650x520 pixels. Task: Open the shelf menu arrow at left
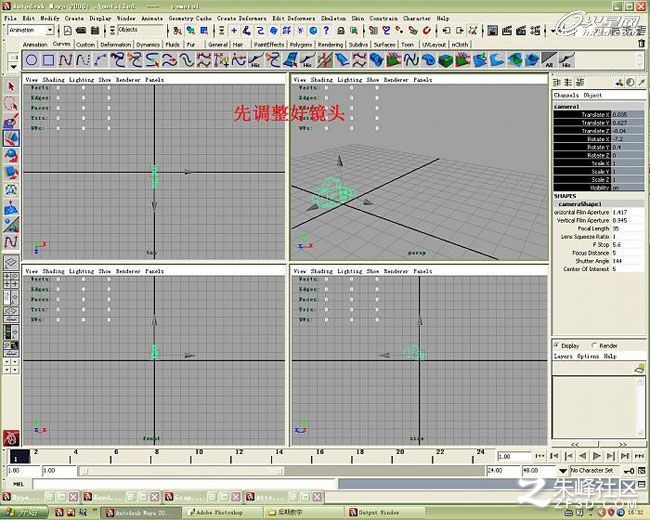[x=13, y=66]
